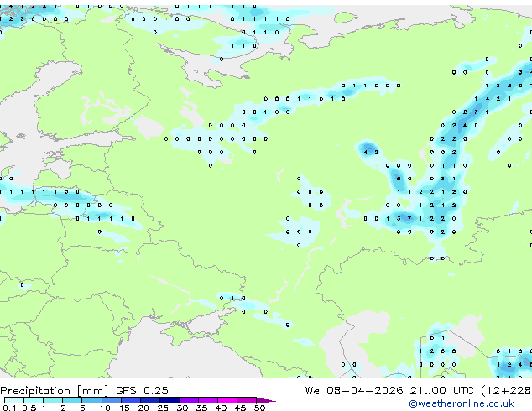Click the '(12+228' forecast run text

(x=506, y=391)
